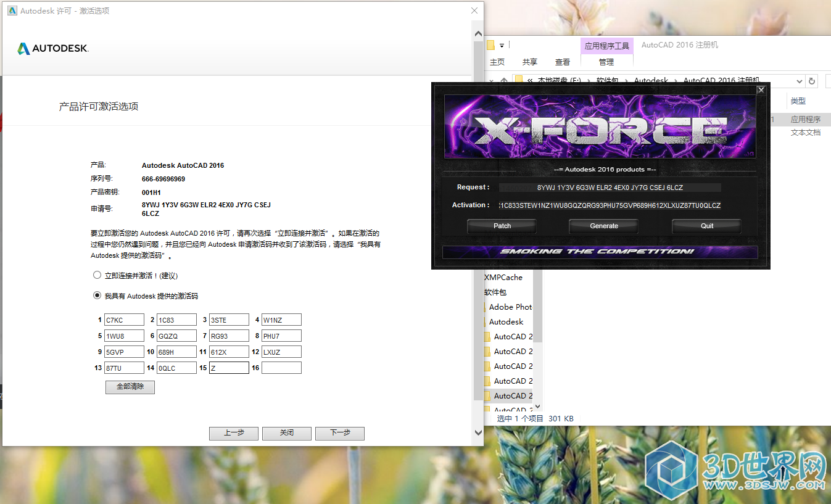Click the down arrow of the Autodesk dialog scrollbar
This screenshot has height=504, width=831.
478,433
